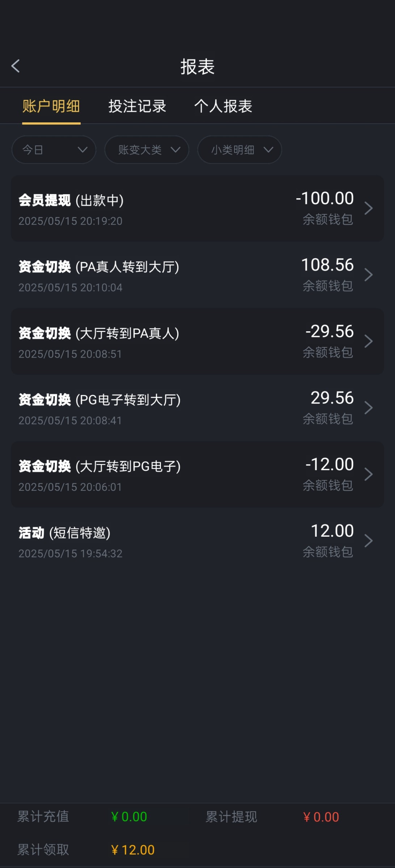395x868 pixels.
Task: Tap the chevron on the 29.56 row
Action: coord(368,408)
